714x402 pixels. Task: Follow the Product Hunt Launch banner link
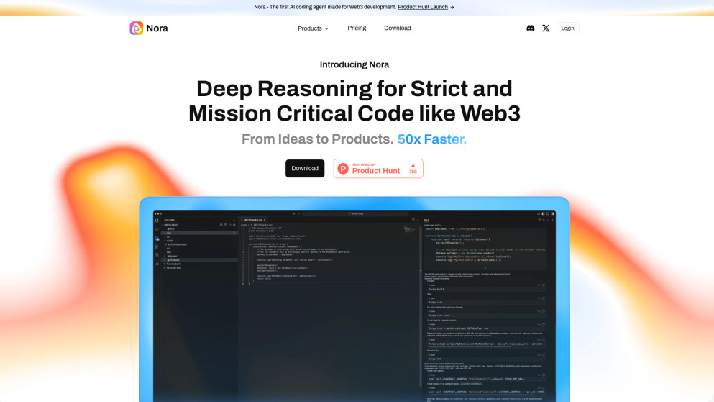[425, 6]
